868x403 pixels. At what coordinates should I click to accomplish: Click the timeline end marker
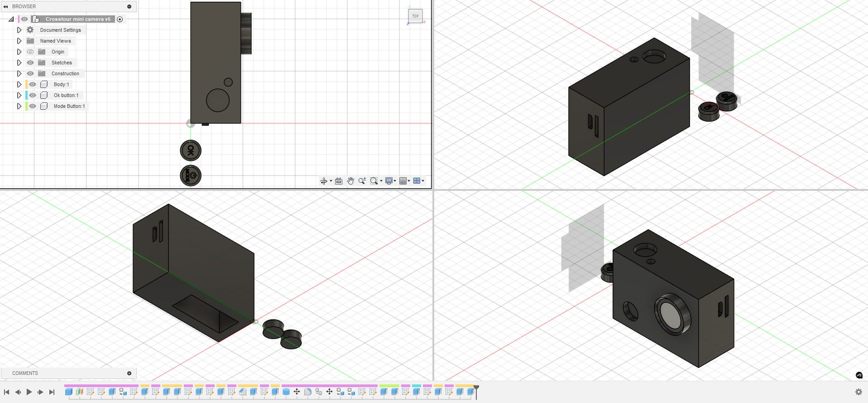pos(476,392)
